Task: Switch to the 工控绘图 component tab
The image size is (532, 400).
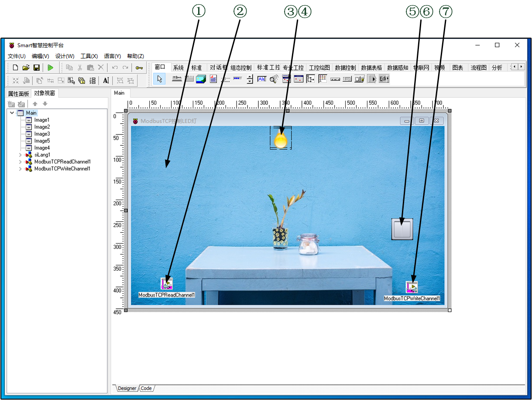Action: 319,68
